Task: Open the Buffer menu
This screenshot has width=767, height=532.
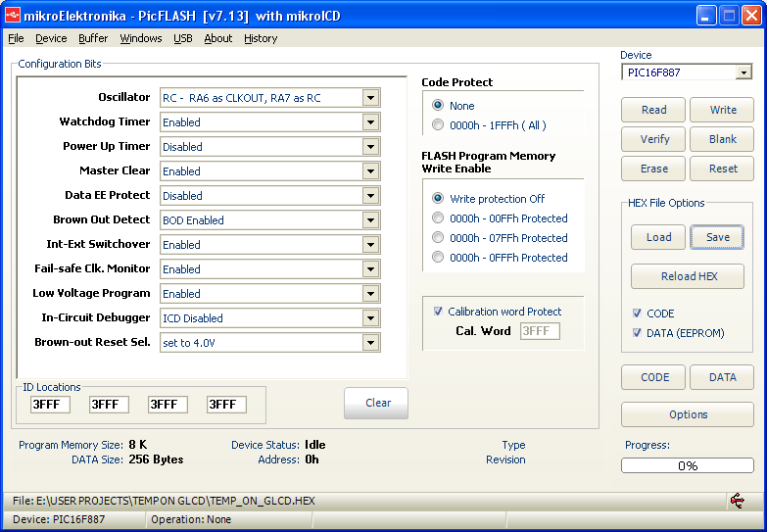Action: (x=93, y=38)
